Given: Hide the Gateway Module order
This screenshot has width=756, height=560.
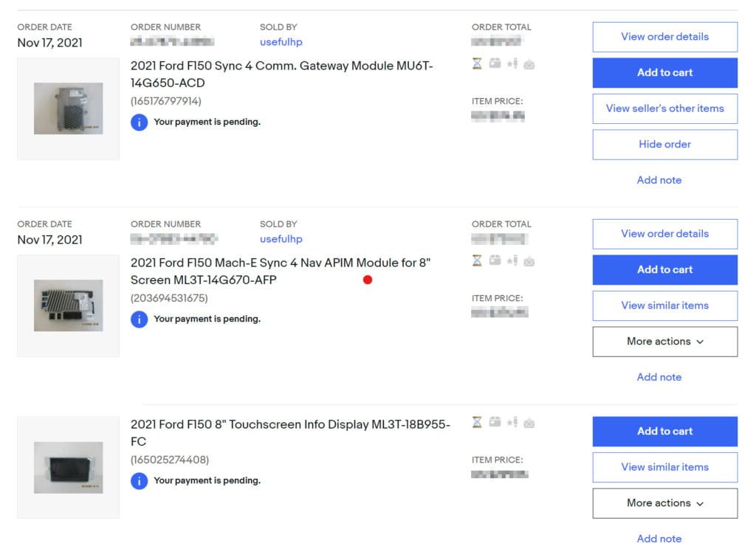Looking at the screenshot, I should (665, 145).
